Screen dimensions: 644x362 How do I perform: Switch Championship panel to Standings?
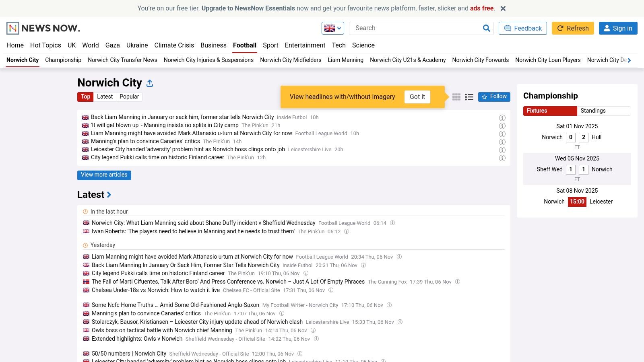pyautogui.click(x=604, y=111)
